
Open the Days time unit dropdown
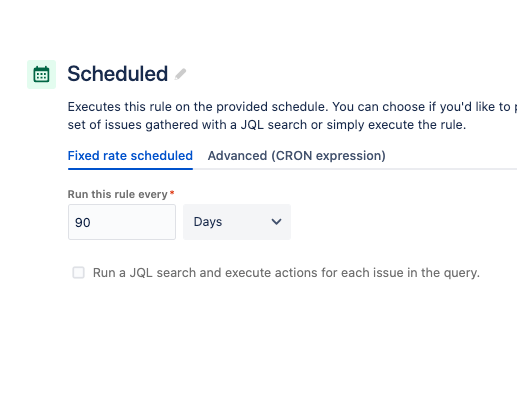[237, 222]
